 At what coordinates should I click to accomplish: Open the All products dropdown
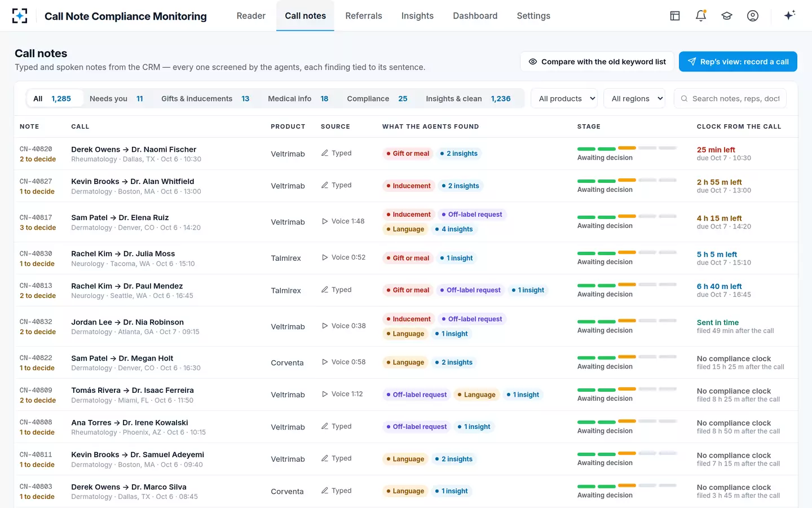tap(564, 99)
